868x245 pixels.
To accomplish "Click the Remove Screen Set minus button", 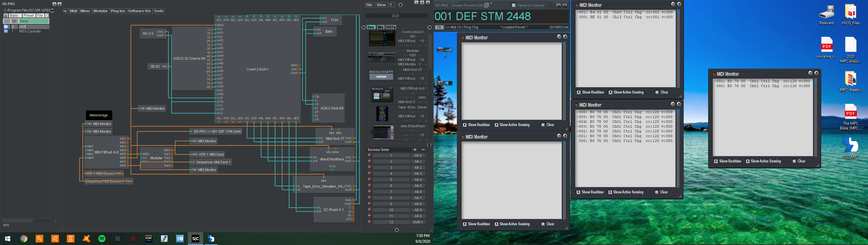I will pos(423,150).
